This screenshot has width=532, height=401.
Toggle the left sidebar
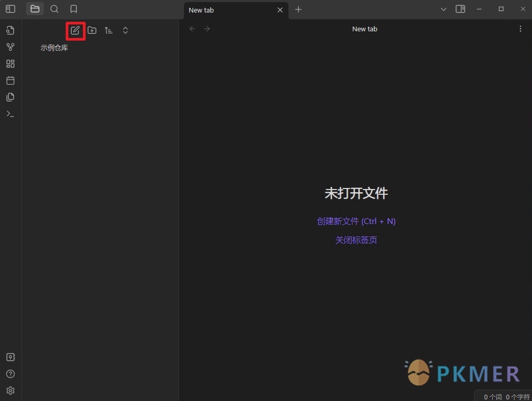coord(10,9)
